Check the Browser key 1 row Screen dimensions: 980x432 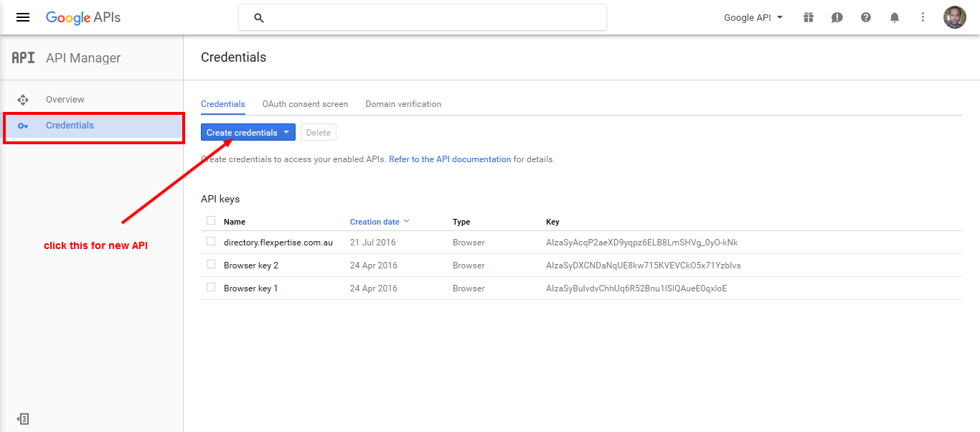coord(211,287)
